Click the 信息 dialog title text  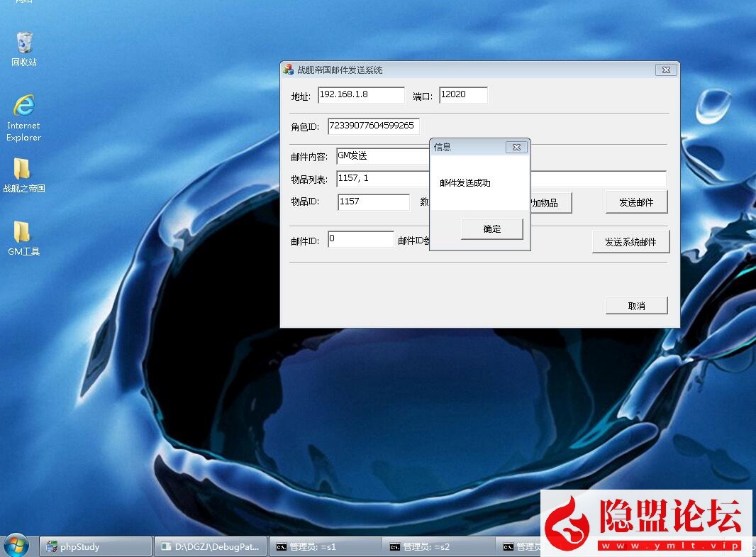tap(442, 147)
